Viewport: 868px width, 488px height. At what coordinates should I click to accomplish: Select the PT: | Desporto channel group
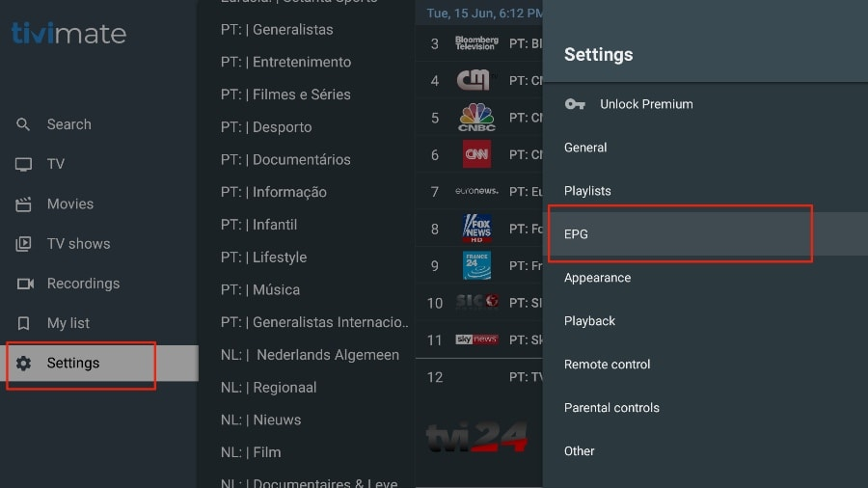click(266, 127)
